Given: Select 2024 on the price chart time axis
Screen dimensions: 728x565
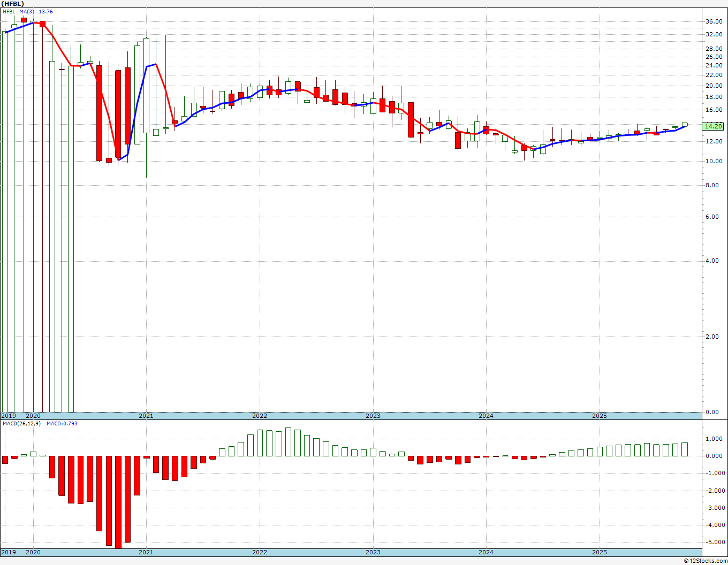Looking at the screenshot, I should (486, 416).
